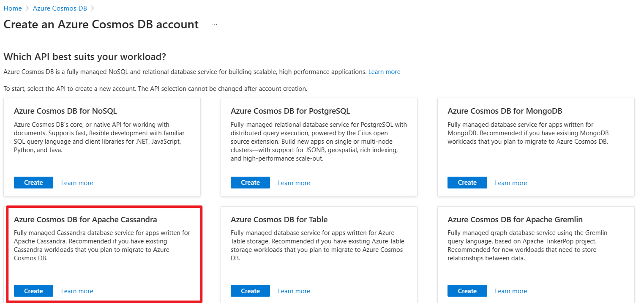
Task: Open Learn more under MongoDB card
Action: pos(511,183)
